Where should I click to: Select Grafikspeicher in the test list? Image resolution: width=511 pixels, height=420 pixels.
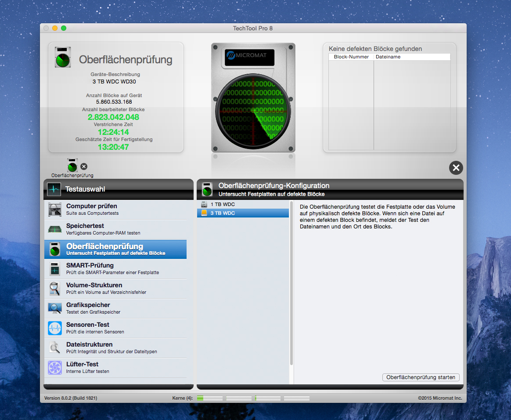click(x=115, y=308)
